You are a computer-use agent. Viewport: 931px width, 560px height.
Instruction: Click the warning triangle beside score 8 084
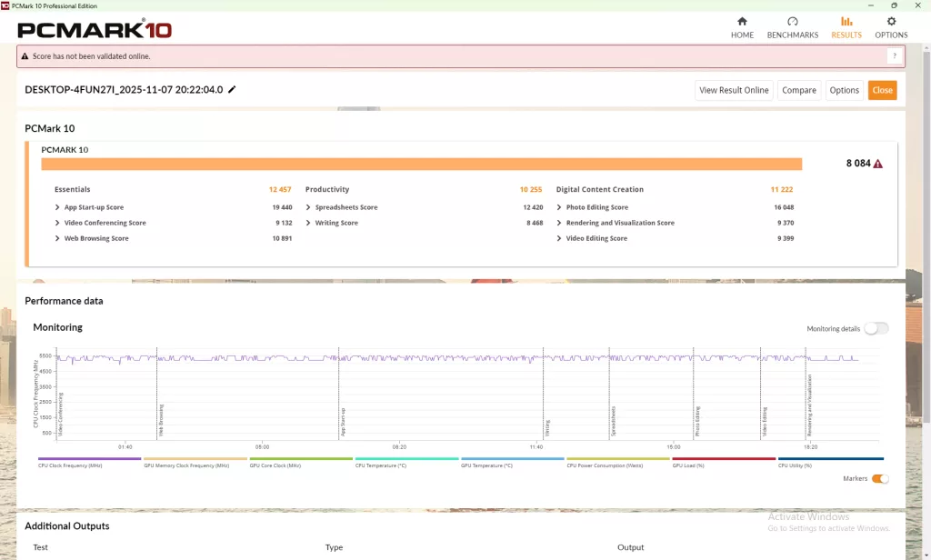click(878, 165)
